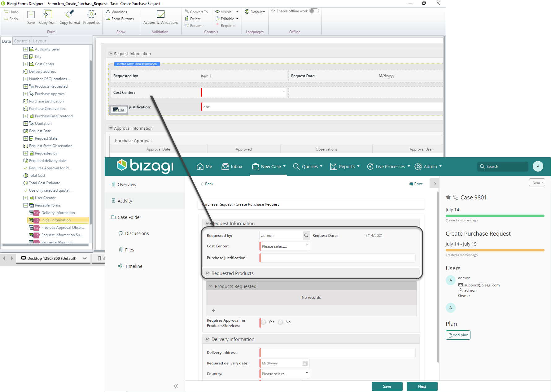This screenshot has height=392, width=551.
Task: Open the New Case menu
Action: 269,167
